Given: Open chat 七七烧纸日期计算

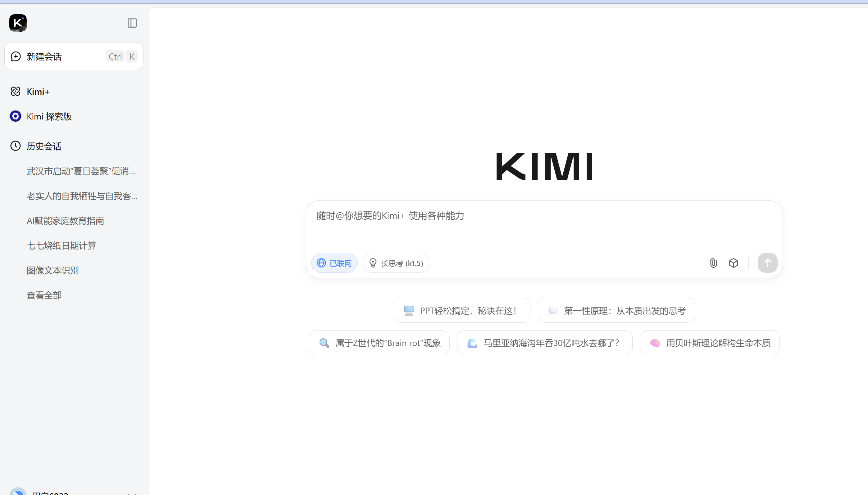Looking at the screenshot, I should point(61,246).
